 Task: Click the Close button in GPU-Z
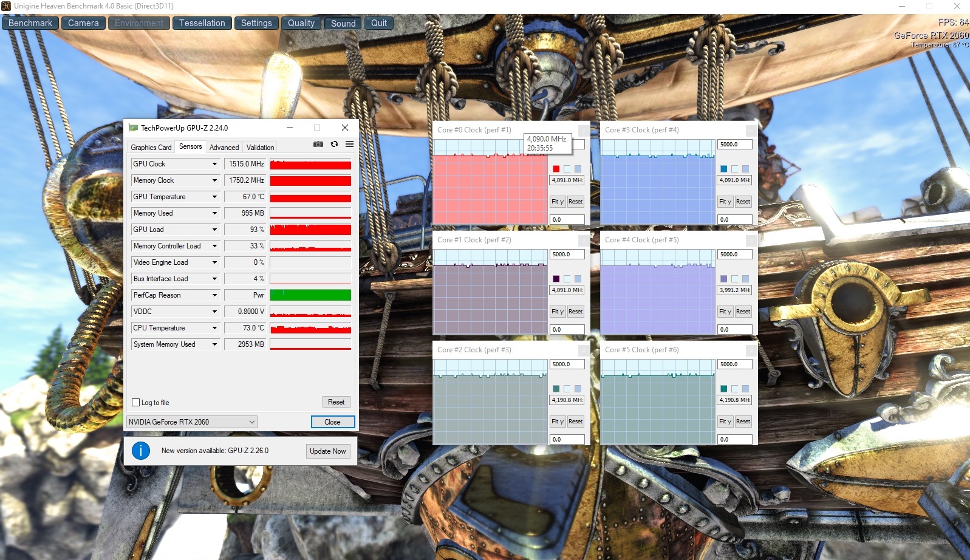332,422
